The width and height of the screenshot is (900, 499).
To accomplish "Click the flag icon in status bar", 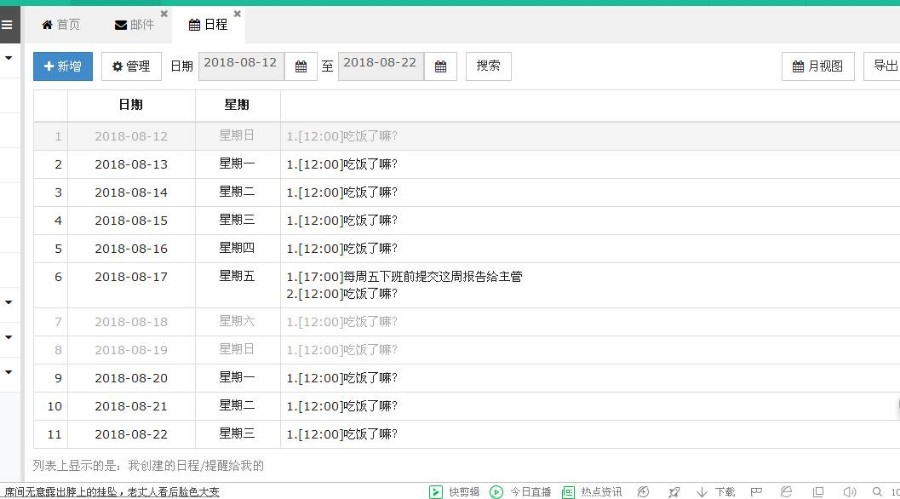I will pyautogui.click(x=757, y=492).
